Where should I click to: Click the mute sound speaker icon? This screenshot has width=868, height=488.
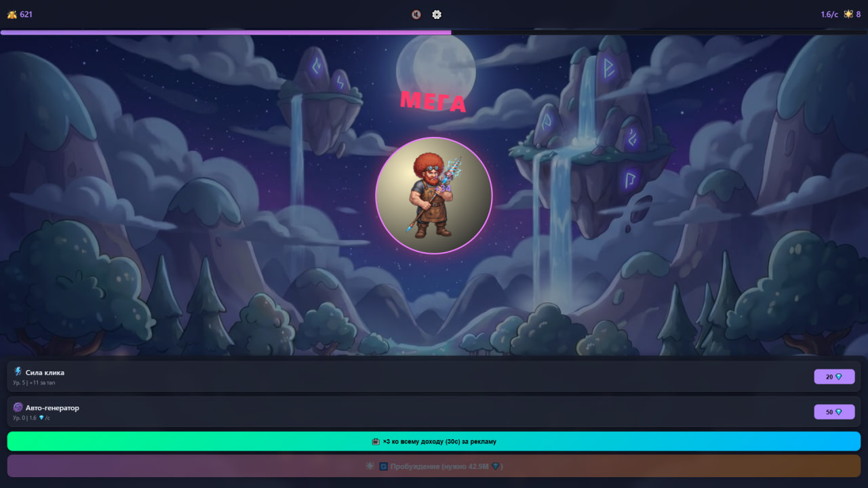[x=416, y=14]
